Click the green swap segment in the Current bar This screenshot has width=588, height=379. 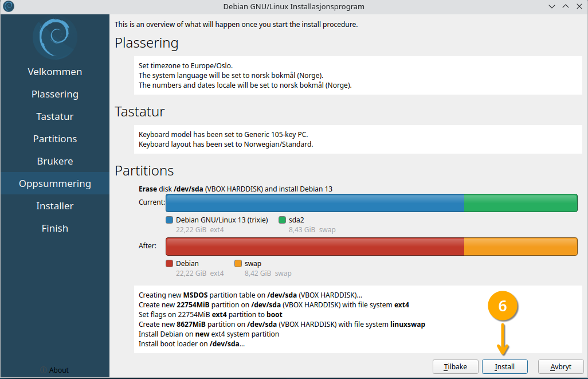[521, 203]
